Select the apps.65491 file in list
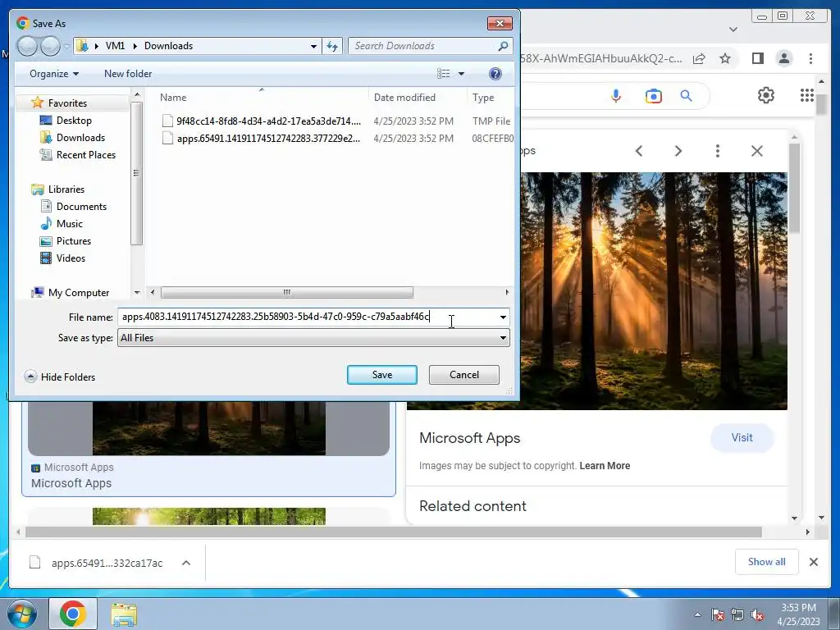This screenshot has width=840, height=630. click(x=268, y=138)
